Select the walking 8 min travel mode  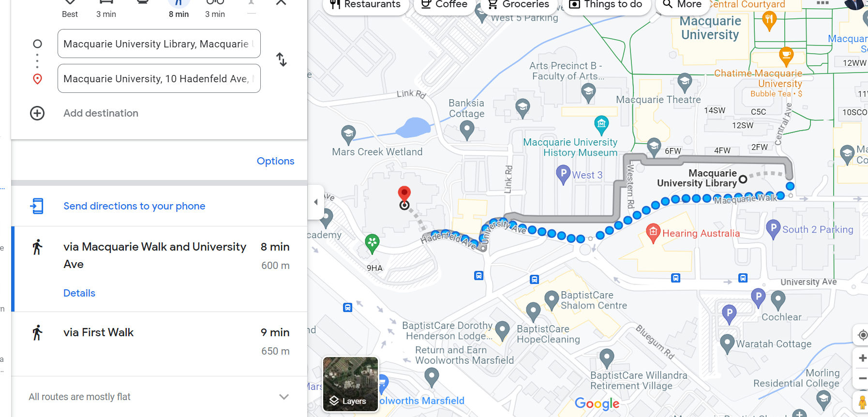(179, 9)
